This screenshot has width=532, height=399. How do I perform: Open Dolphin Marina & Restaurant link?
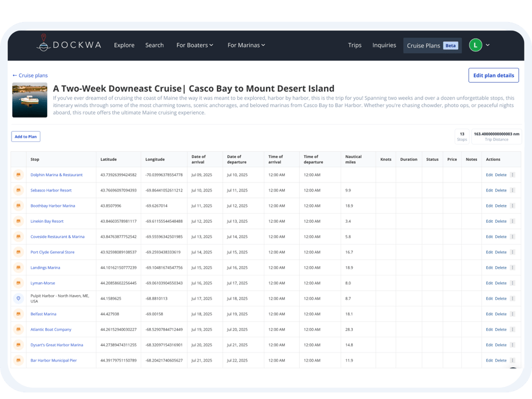(x=57, y=175)
